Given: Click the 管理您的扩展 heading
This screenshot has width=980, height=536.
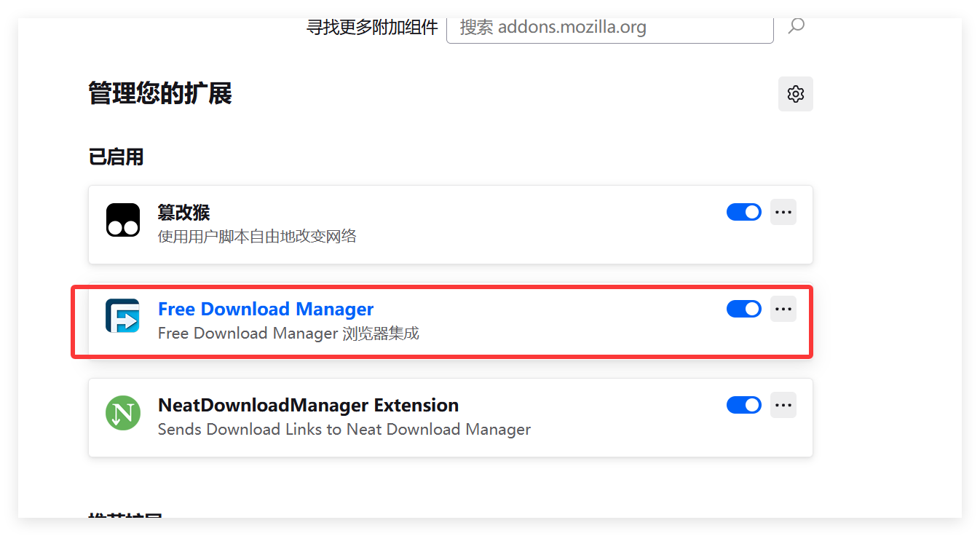Looking at the screenshot, I should (x=160, y=94).
